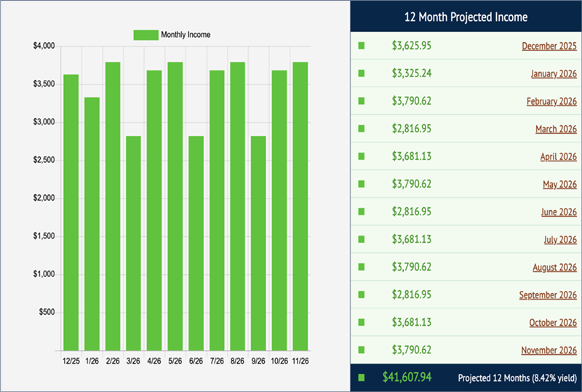Click the green square in the October 2026 row

point(362,323)
